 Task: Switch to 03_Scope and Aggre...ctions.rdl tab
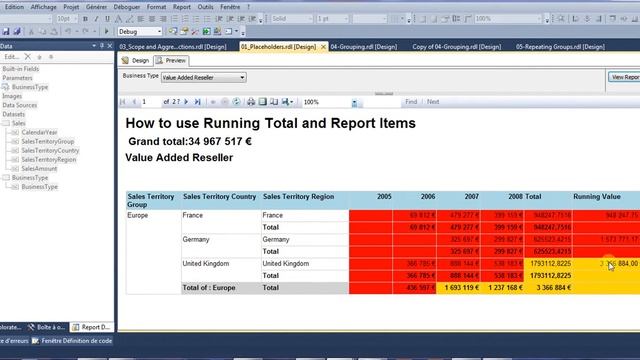(173, 47)
